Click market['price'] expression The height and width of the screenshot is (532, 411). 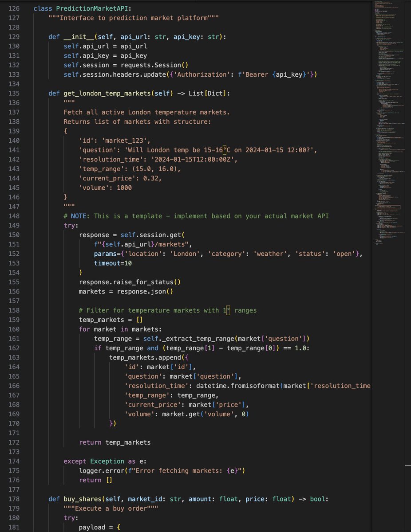point(218,405)
